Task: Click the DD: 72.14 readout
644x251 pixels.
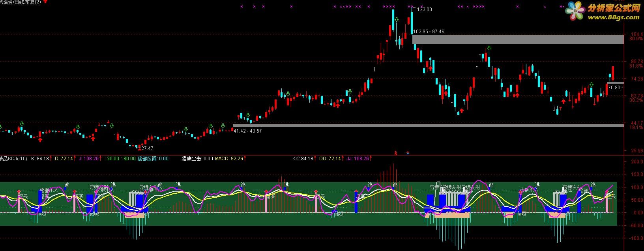Action: point(329,159)
